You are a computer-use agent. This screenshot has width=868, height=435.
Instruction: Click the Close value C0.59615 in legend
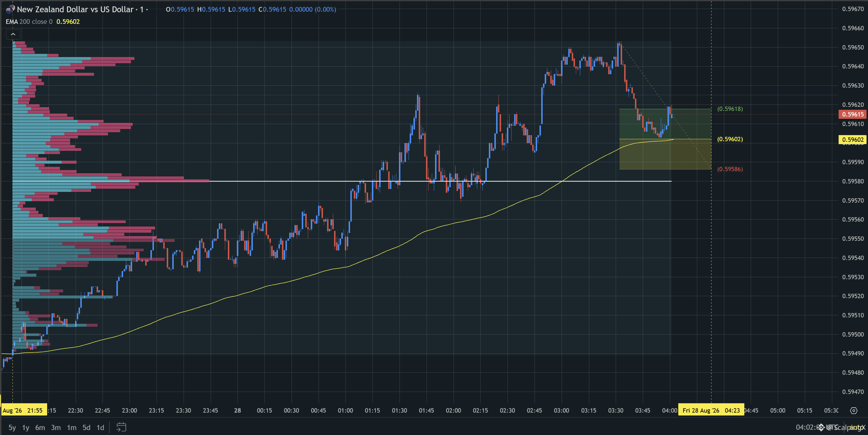pyautogui.click(x=272, y=9)
